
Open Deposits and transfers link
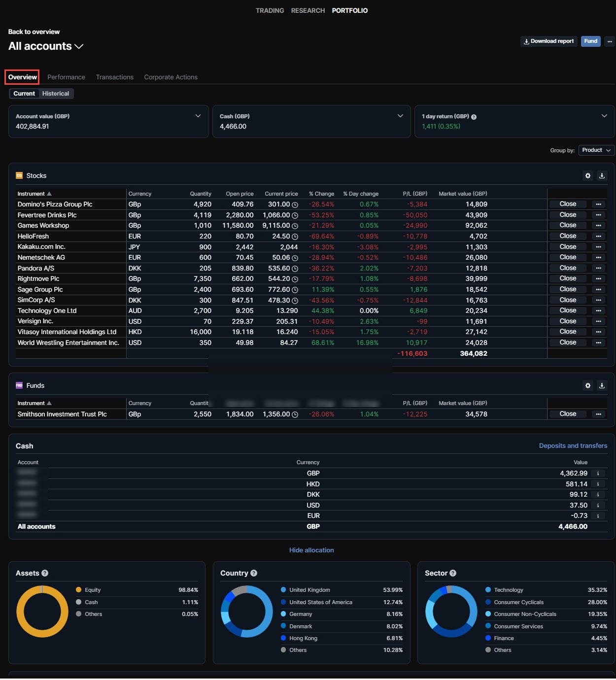pyautogui.click(x=573, y=446)
